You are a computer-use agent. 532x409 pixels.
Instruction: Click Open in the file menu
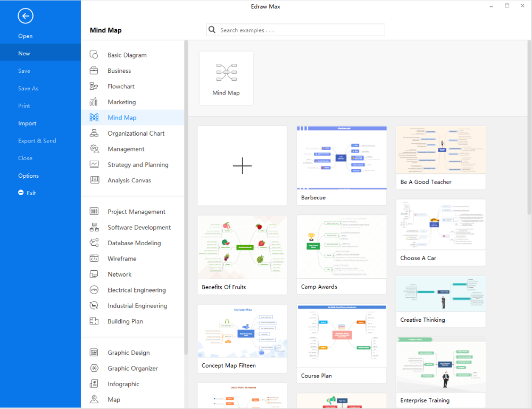pyautogui.click(x=25, y=36)
